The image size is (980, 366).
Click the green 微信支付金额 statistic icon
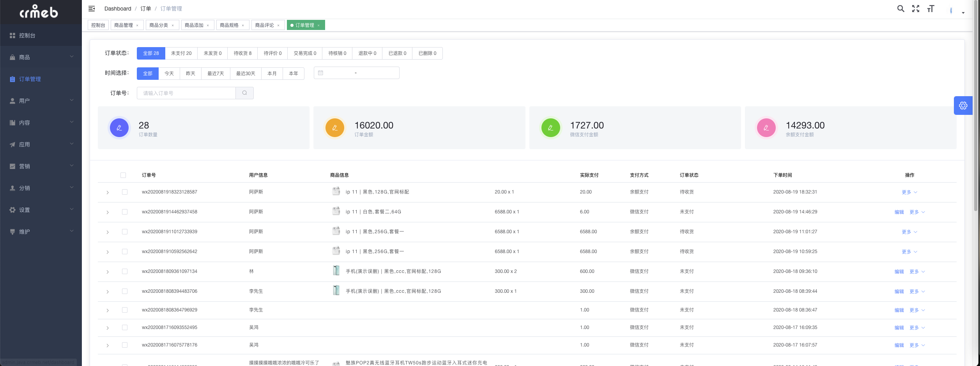[x=551, y=128]
